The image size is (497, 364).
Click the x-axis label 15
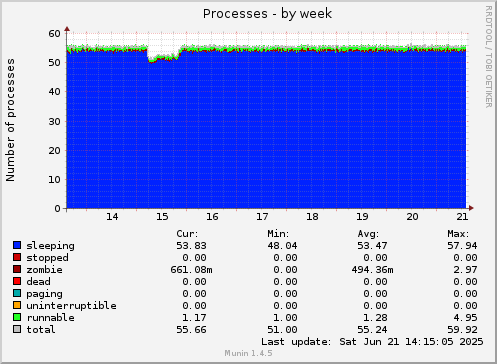coord(162,217)
